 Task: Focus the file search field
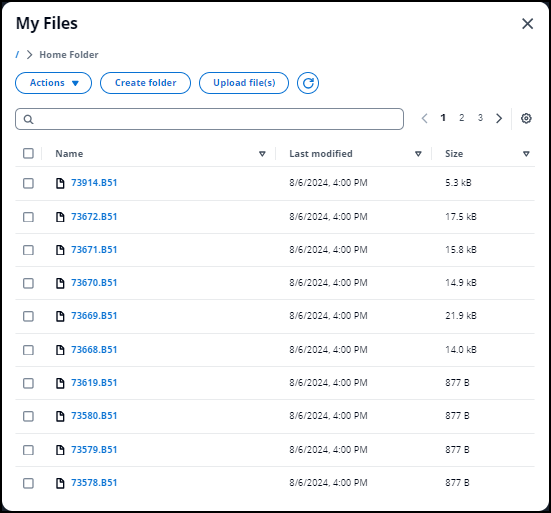[209, 119]
